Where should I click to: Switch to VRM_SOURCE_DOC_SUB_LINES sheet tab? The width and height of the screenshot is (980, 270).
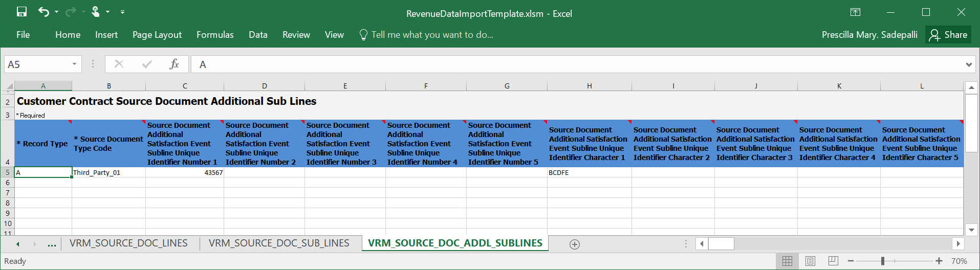pos(279,243)
